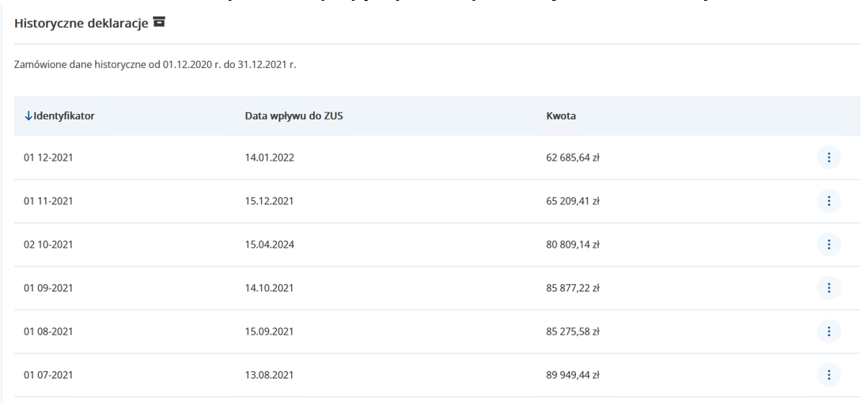Show actions for declaration 02 10-2021
Viewport: 868px width, 405px height.
click(828, 244)
